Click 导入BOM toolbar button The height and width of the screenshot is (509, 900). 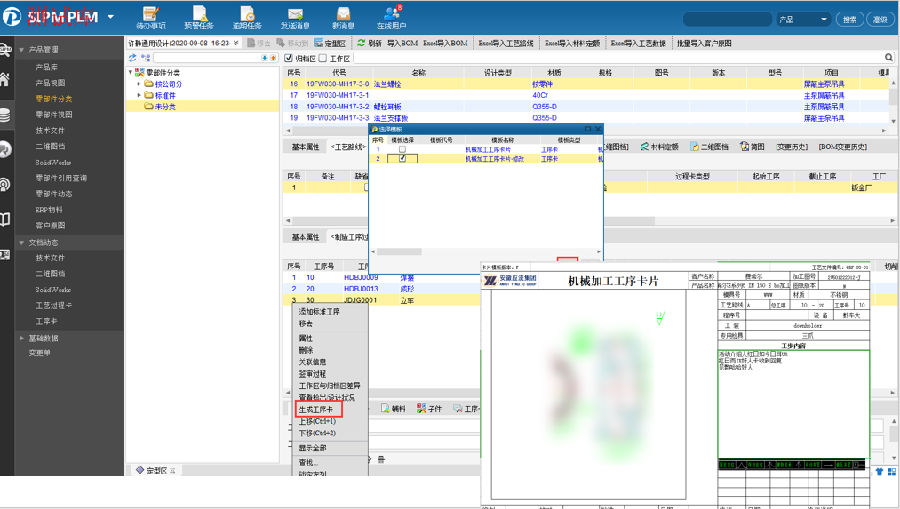point(404,43)
